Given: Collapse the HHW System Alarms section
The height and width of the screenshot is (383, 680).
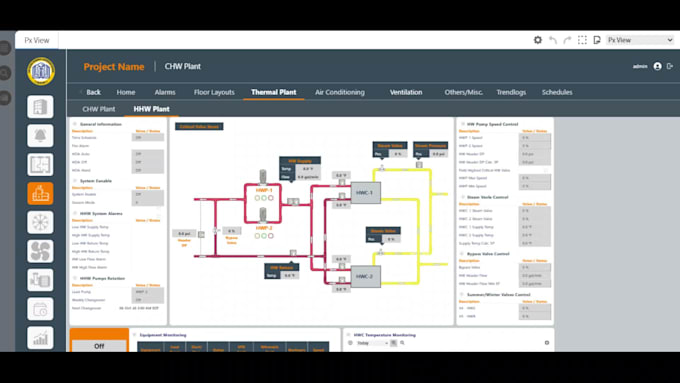Looking at the screenshot, I should pos(75,213).
